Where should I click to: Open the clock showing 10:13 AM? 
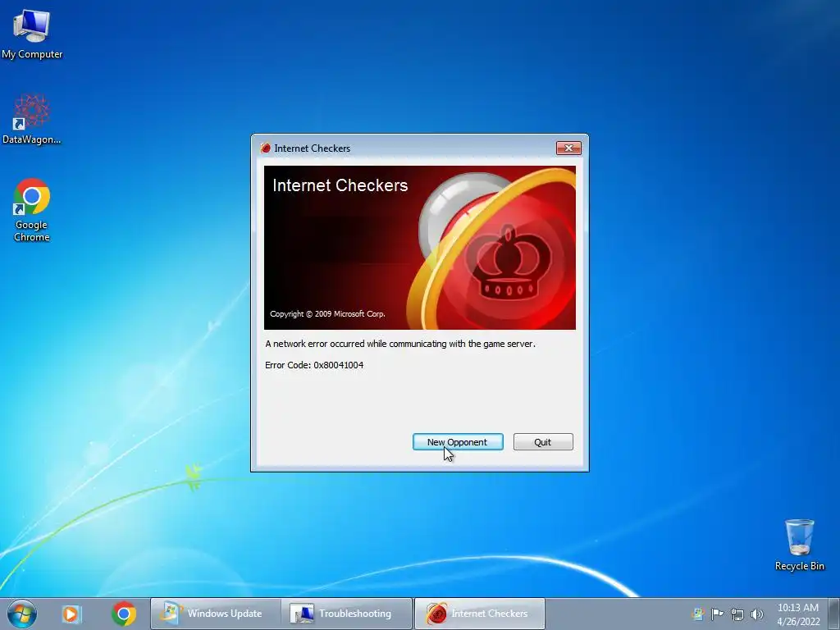(797, 614)
